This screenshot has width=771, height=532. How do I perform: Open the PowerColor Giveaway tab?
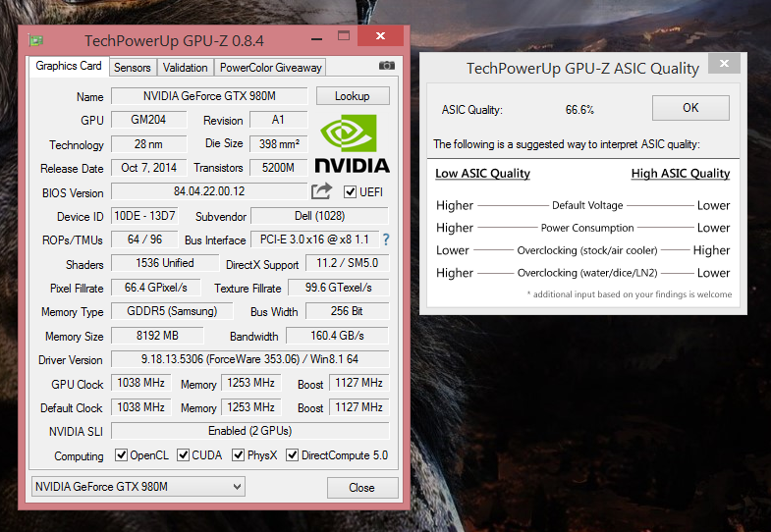270,68
